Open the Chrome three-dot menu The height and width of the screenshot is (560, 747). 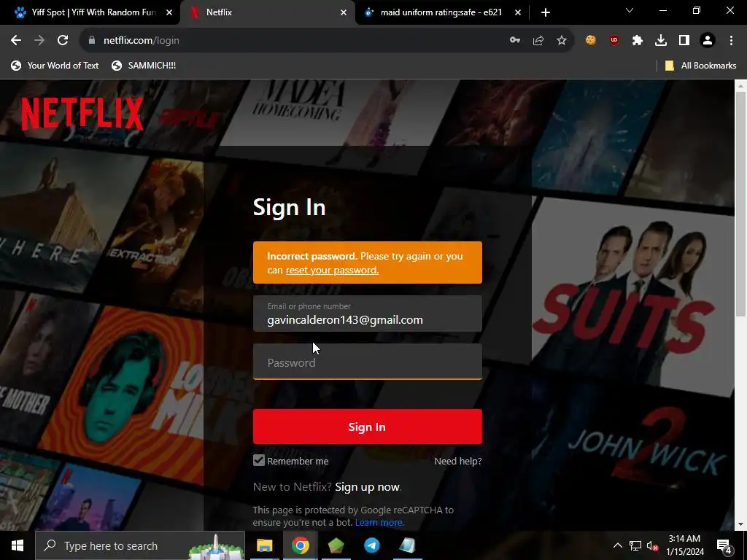(x=731, y=41)
